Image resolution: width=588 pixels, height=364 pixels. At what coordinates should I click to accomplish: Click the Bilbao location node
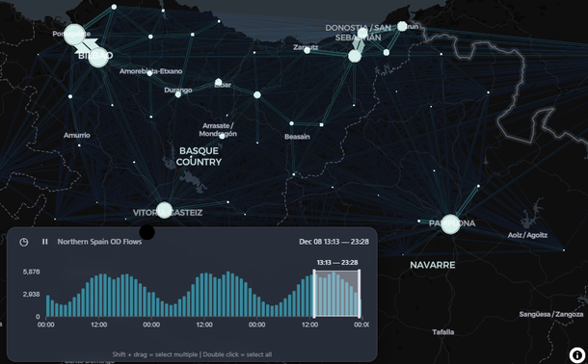tap(98, 58)
